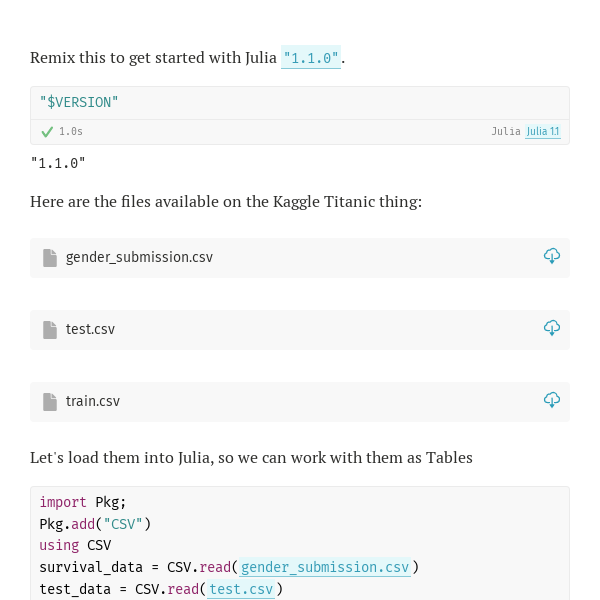
Task: Click the 1.0s execution time label
Action: 71,132
